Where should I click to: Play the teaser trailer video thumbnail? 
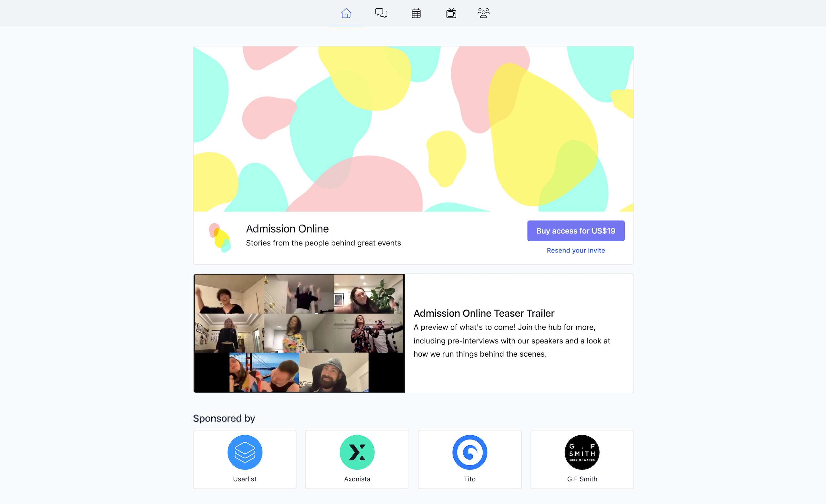(x=299, y=333)
